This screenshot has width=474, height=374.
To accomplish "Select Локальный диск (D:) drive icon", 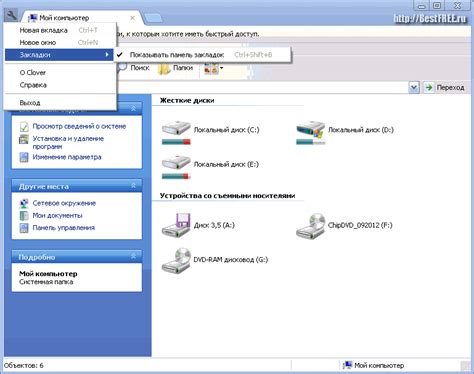I will pos(311,129).
